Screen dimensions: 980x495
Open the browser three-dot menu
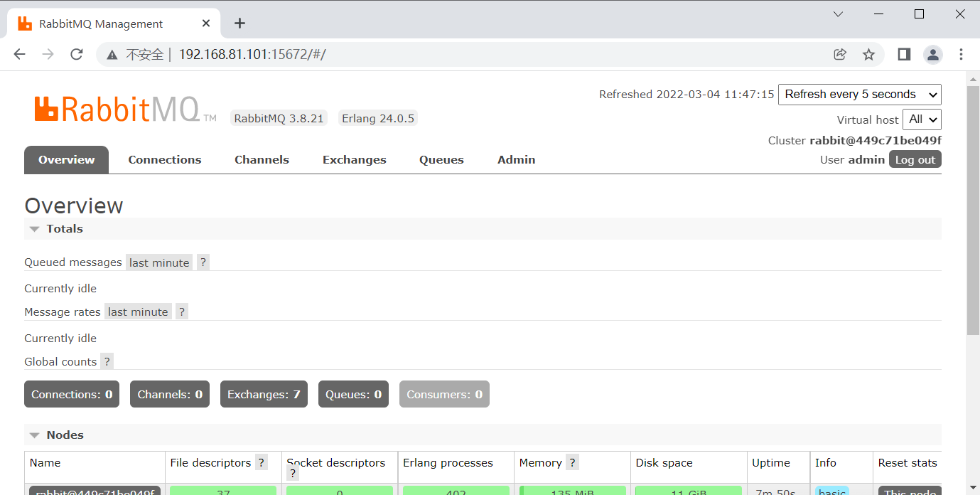pos(961,54)
